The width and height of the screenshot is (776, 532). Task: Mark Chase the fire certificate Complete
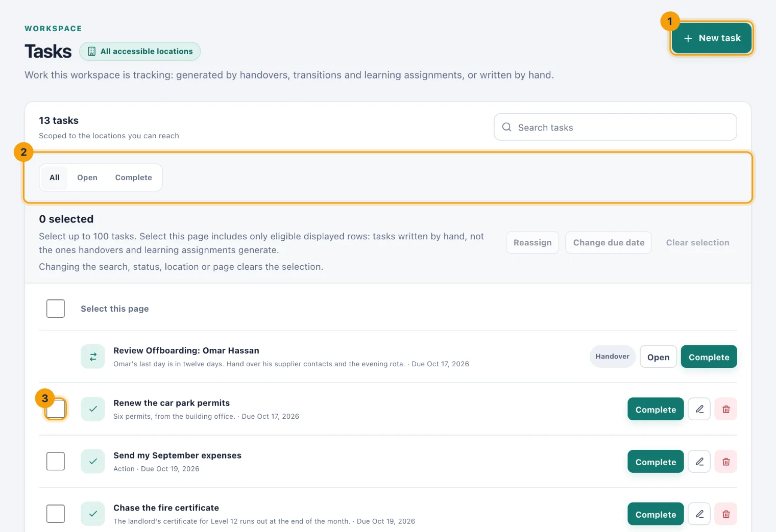point(656,514)
